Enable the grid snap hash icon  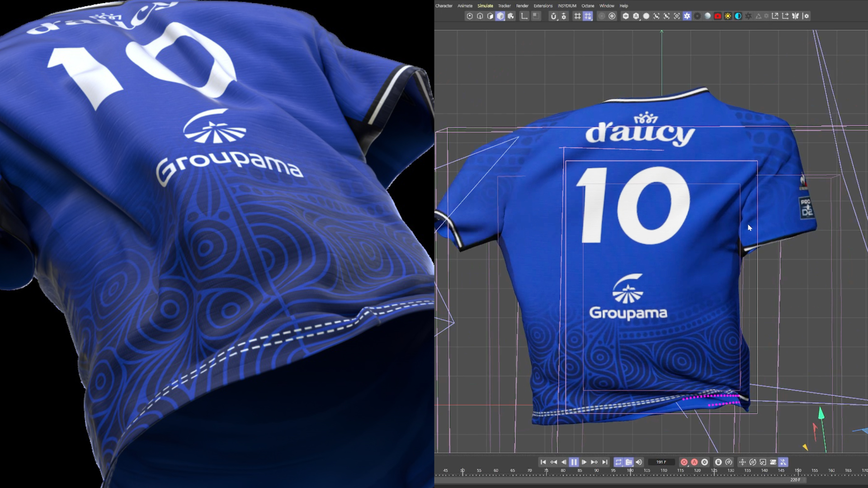577,16
